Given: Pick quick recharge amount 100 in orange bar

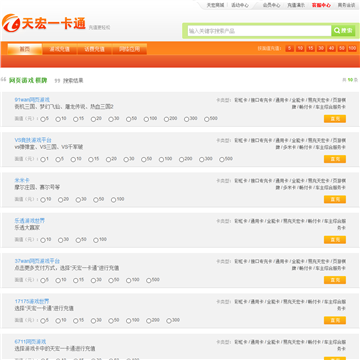Looking at the screenshot, I should pos(352,48).
